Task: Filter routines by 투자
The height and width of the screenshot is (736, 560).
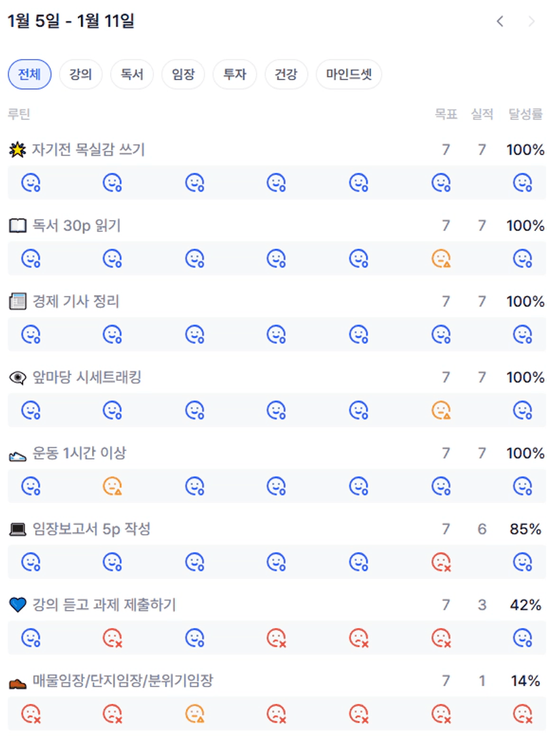Action: (x=234, y=75)
